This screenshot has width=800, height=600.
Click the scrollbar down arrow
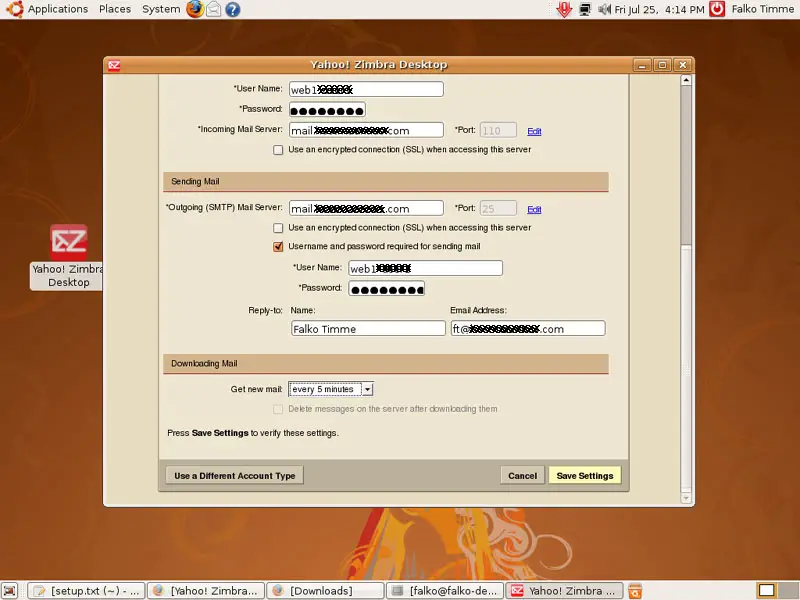tap(686, 498)
